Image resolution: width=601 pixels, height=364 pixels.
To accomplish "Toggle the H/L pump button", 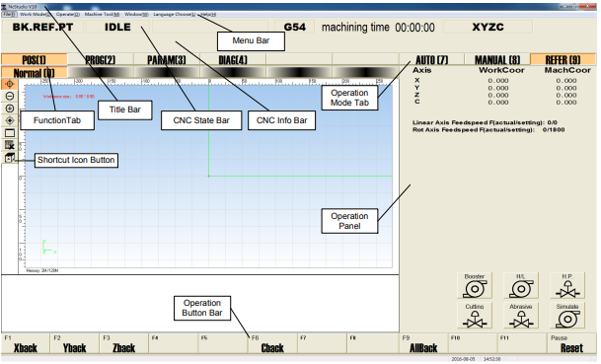I will coord(521,285).
